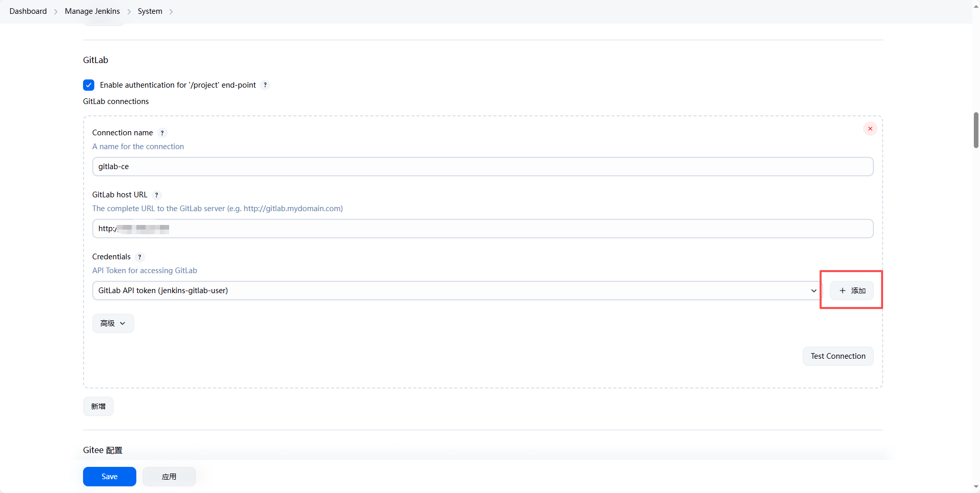Show help for Connection name

(162, 133)
